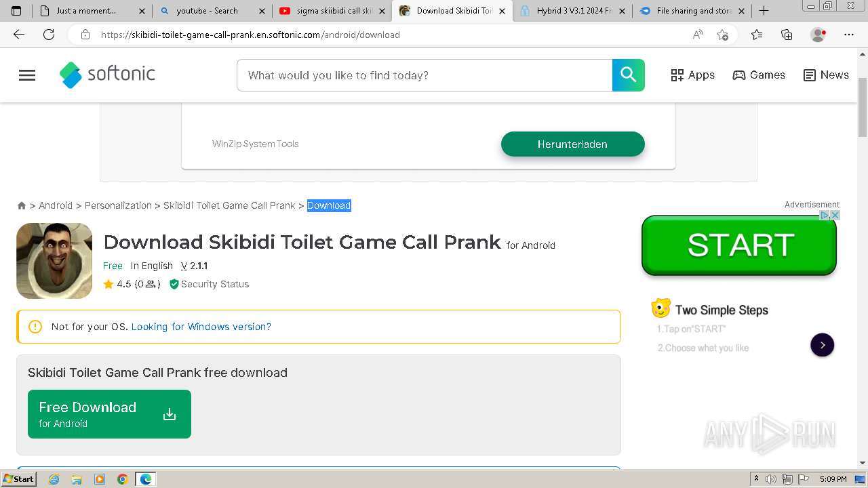Open the browser profile menu
Image resolution: width=868 pixels, height=488 pixels.
tap(818, 35)
